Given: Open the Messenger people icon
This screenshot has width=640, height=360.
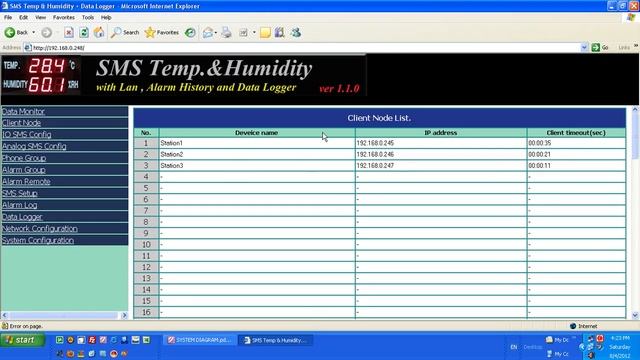Looking at the screenshot, I should tap(296, 33).
